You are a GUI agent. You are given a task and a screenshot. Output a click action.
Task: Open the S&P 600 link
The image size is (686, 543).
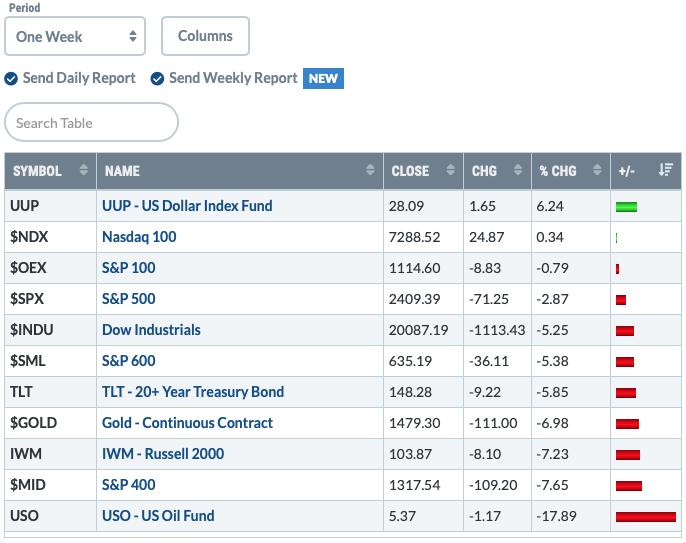(x=129, y=361)
